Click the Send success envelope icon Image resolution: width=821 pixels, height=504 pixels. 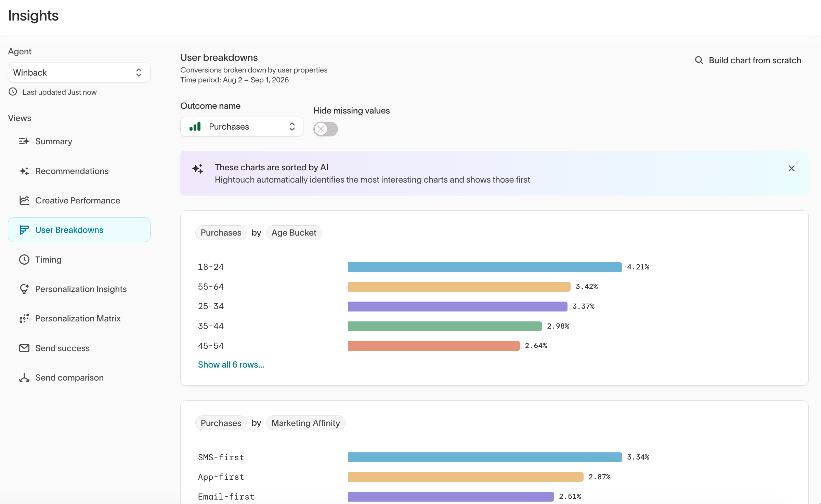[24, 348]
